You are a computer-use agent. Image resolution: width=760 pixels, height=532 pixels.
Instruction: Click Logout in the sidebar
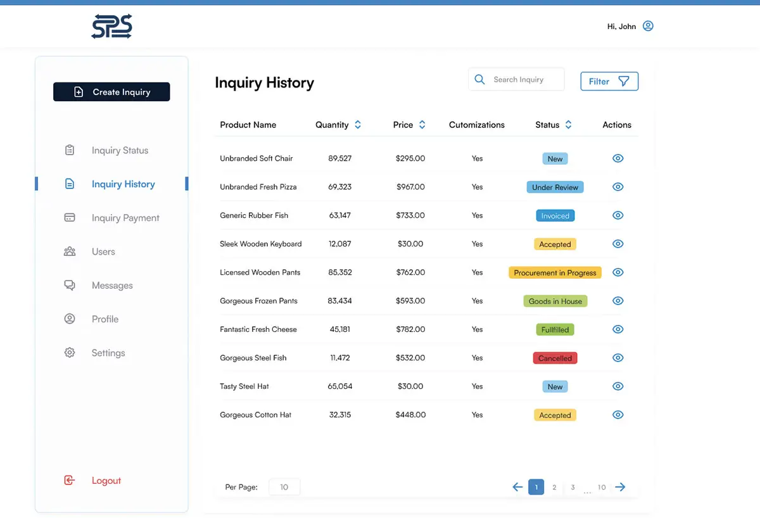point(106,480)
